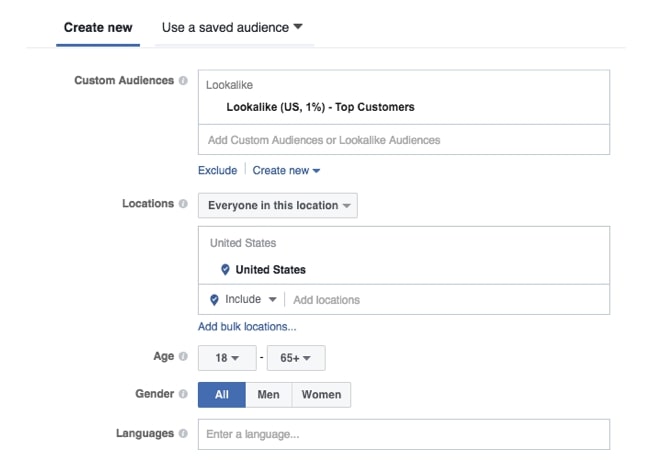655x462 pixels.
Task: Select the Men gender option
Action: [x=269, y=395]
